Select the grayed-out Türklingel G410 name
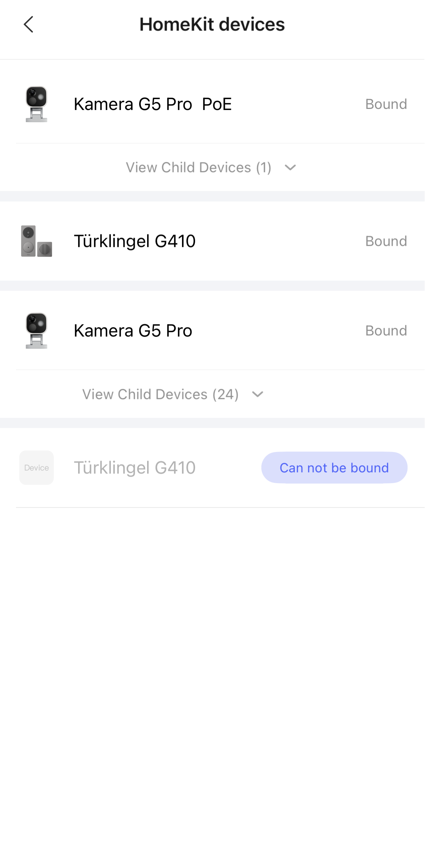Image resolution: width=425 pixels, height=868 pixels. [x=134, y=468]
